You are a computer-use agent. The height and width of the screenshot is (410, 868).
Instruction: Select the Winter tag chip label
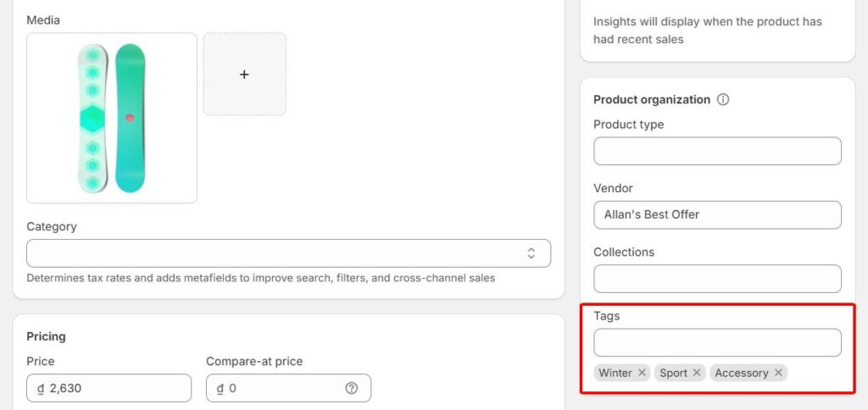[615, 373]
